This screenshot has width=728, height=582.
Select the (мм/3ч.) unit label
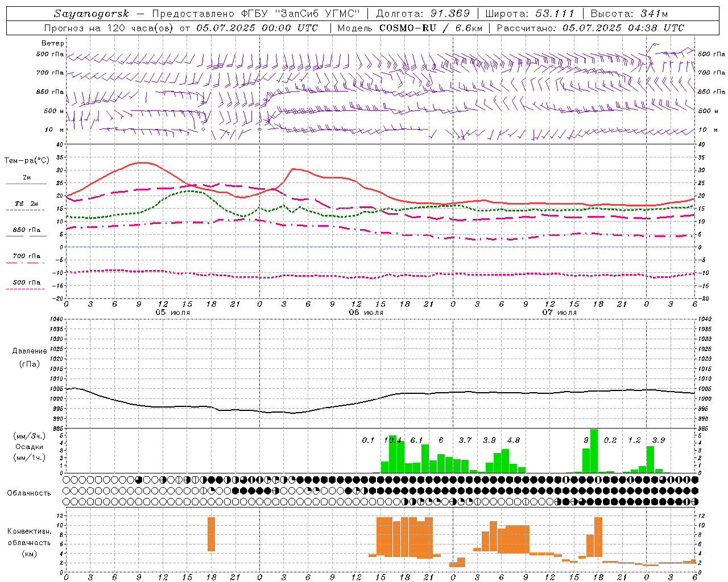[30, 436]
